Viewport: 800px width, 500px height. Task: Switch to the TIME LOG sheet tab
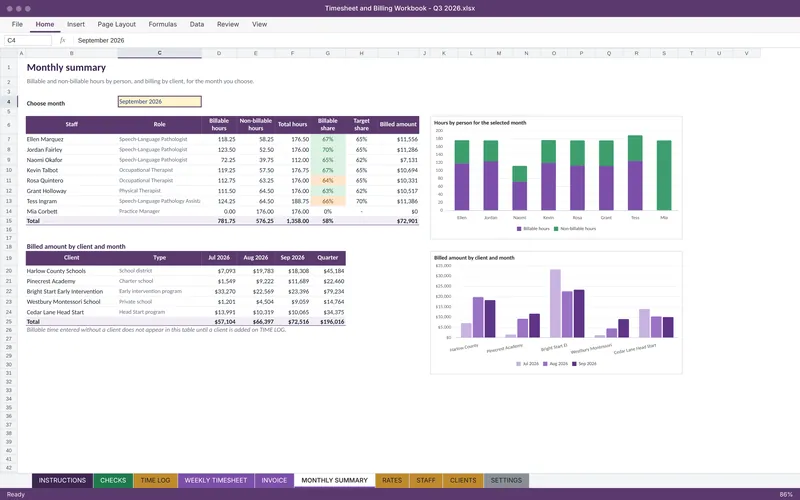[x=155, y=480]
